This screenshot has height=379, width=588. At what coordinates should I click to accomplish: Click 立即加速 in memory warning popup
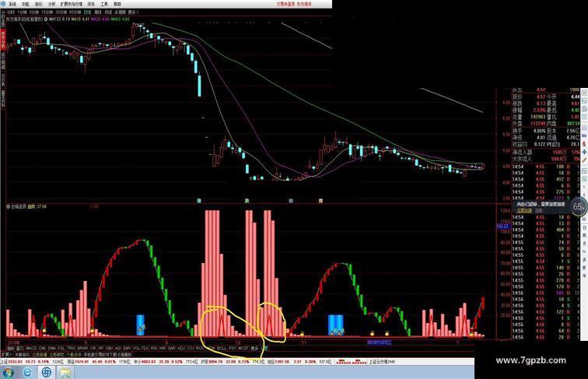(525, 211)
